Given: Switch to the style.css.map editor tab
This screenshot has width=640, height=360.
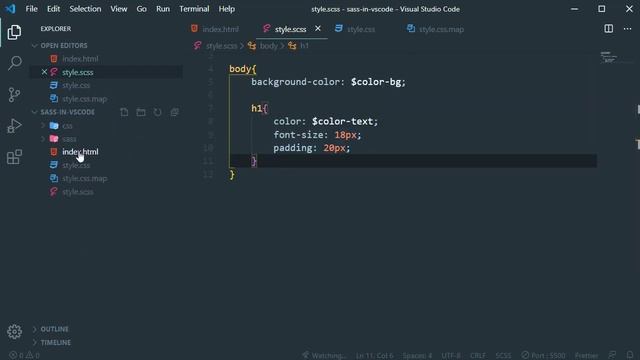Looking at the screenshot, I should 436,29.
